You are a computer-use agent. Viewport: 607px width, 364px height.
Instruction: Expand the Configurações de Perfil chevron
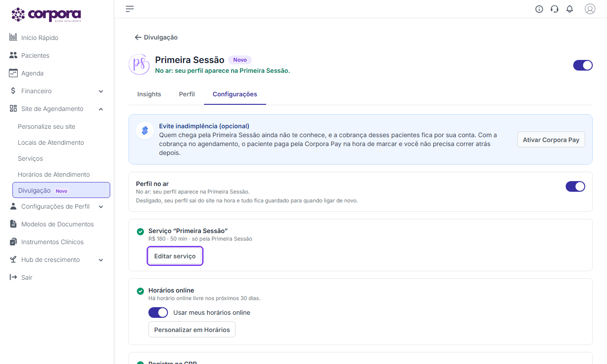[x=101, y=207]
